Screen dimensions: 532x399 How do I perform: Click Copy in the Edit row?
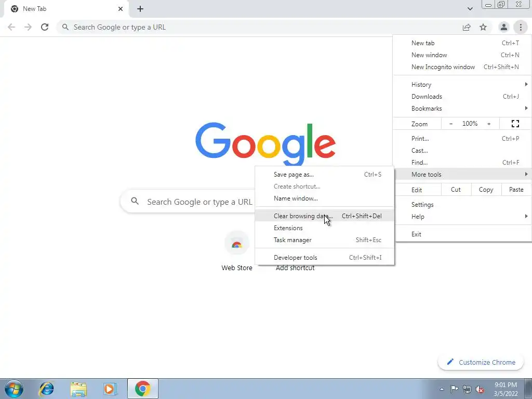coord(486,190)
